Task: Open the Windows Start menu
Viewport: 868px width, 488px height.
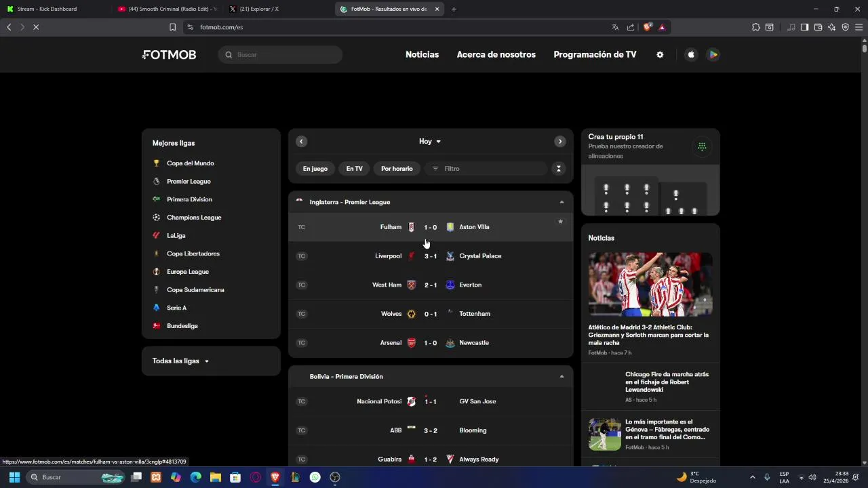Action: pyautogui.click(x=14, y=477)
